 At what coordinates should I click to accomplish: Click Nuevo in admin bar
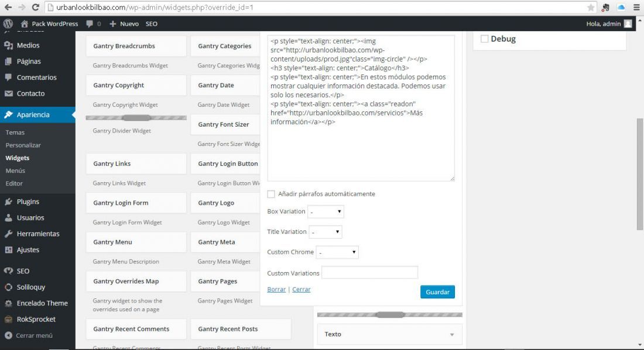pyautogui.click(x=129, y=24)
